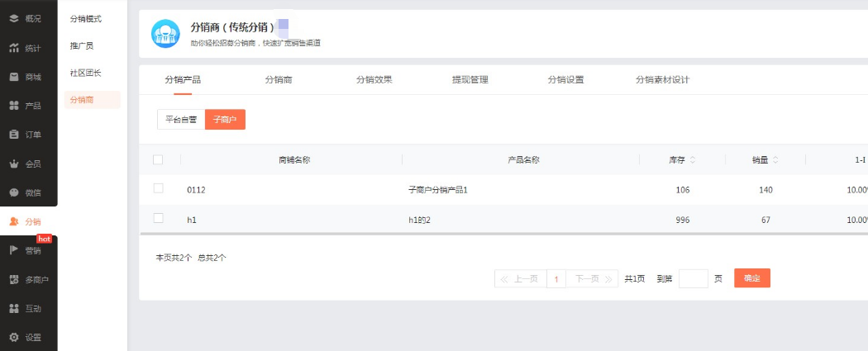
Task: Switch to the 分销设置 tab
Action: pyautogui.click(x=565, y=79)
